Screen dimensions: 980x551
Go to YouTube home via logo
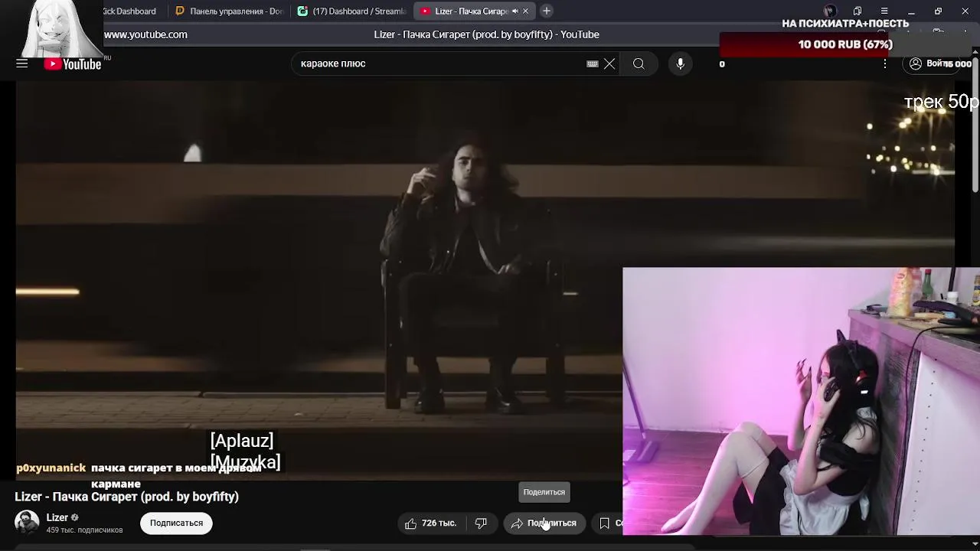coord(73,64)
